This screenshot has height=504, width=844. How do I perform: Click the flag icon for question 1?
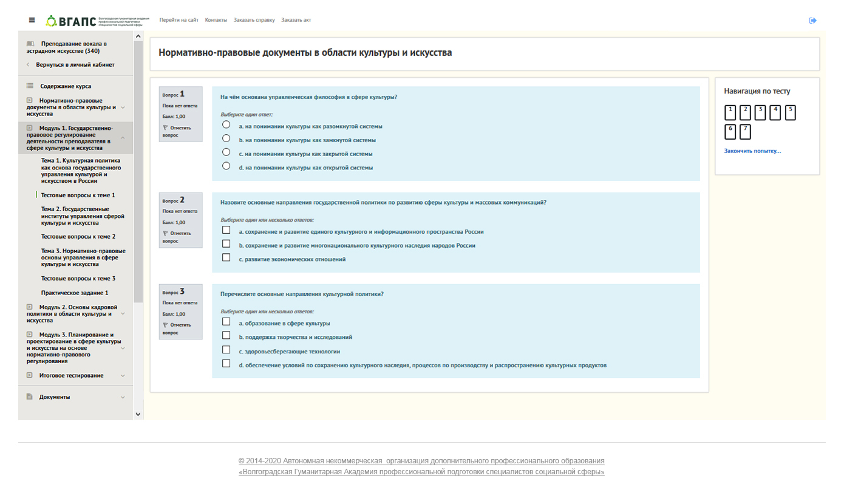pos(165,128)
